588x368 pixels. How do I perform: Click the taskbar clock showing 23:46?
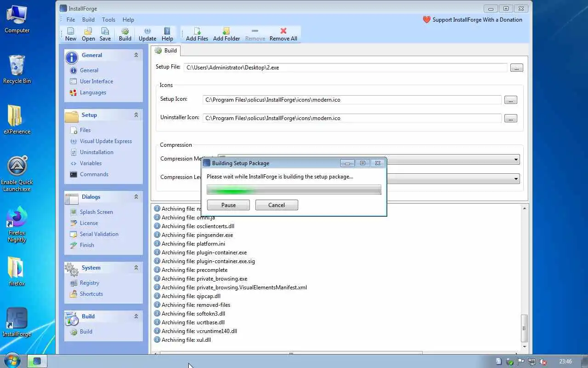click(565, 362)
